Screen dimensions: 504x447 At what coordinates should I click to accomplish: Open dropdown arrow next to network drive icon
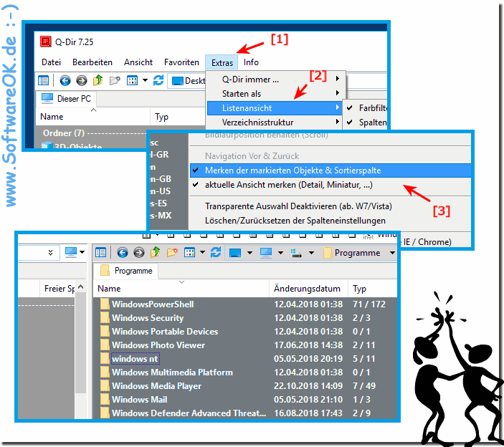pyautogui.click(x=311, y=253)
